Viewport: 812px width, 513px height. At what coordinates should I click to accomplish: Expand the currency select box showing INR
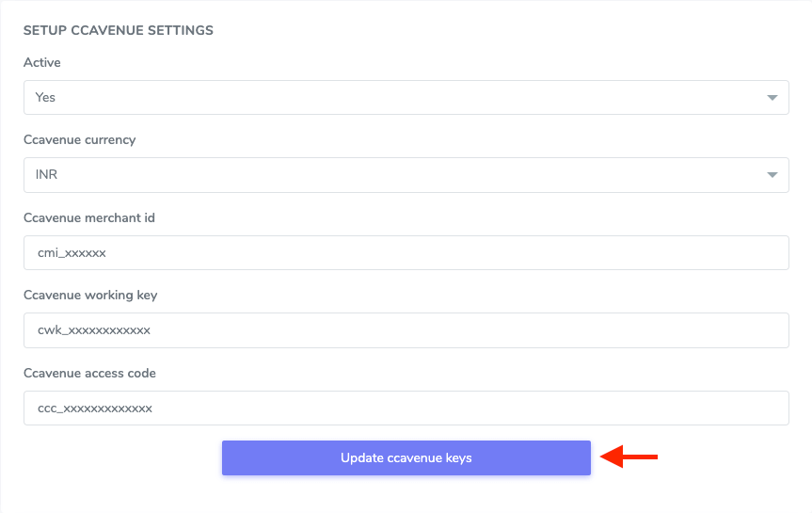point(406,175)
